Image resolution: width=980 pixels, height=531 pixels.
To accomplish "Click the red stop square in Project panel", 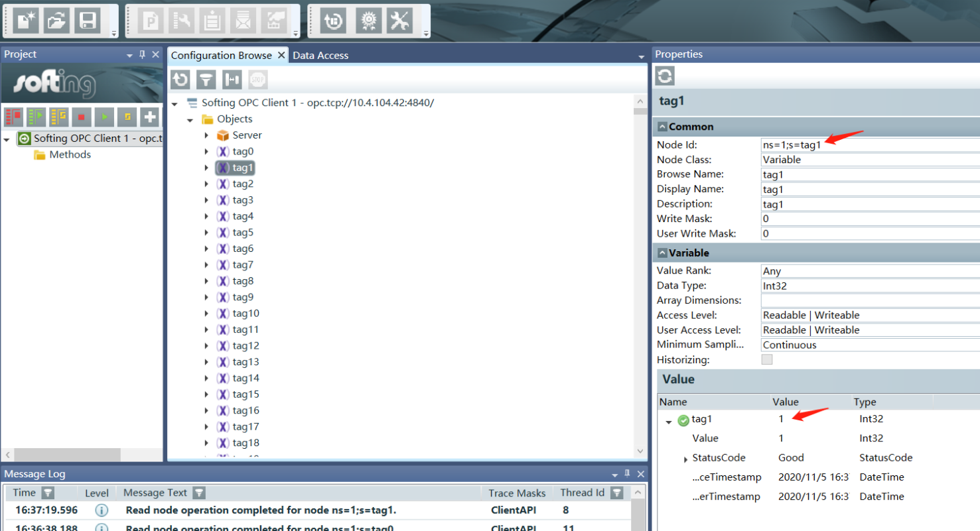I will [82, 117].
